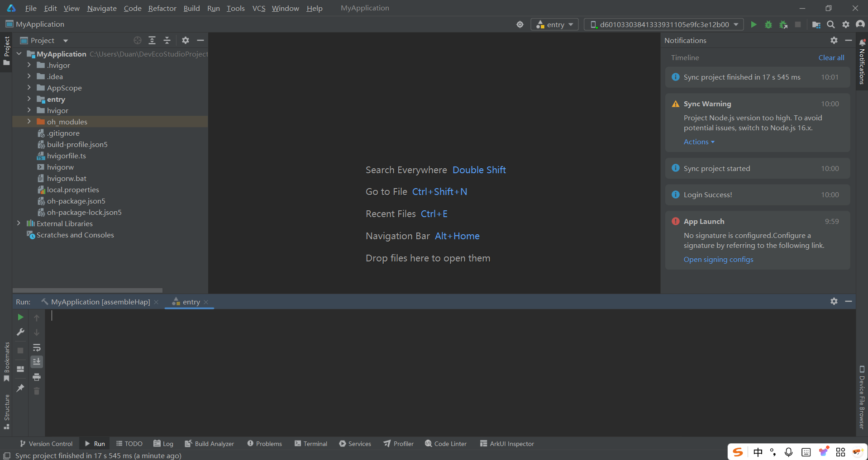Image resolution: width=868 pixels, height=460 pixels.
Task: Switch to MyApplication [assembleHap] run tab
Action: [100, 302]
